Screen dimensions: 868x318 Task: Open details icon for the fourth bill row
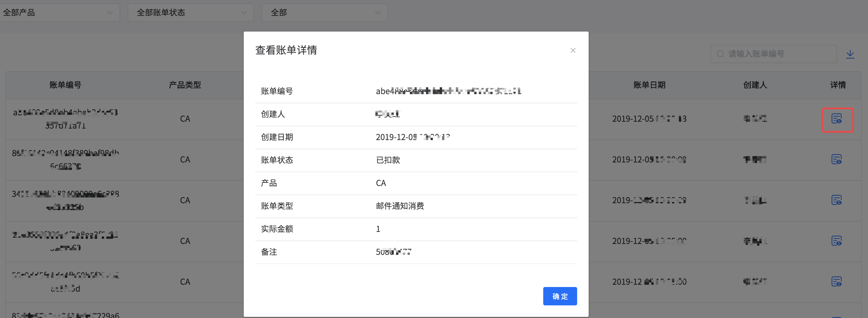click(x=836, y=241)
